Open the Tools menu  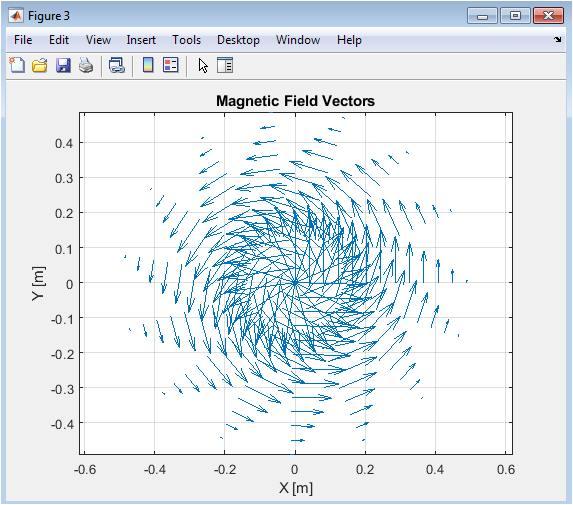pos(186,39)
